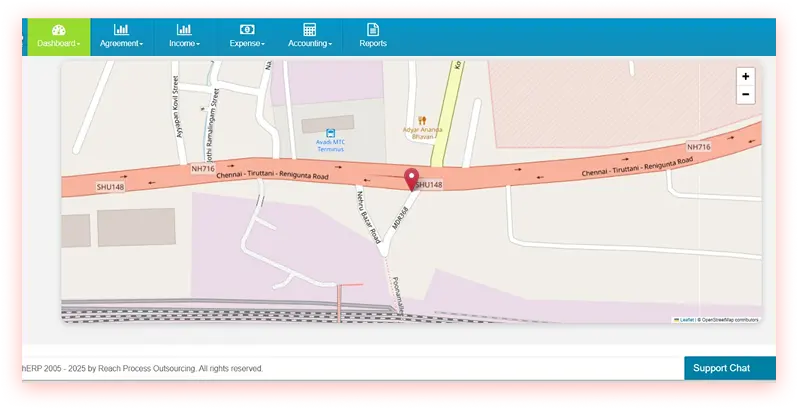
Task: Zoom out the map with minus button
Action: click(746, 95)
